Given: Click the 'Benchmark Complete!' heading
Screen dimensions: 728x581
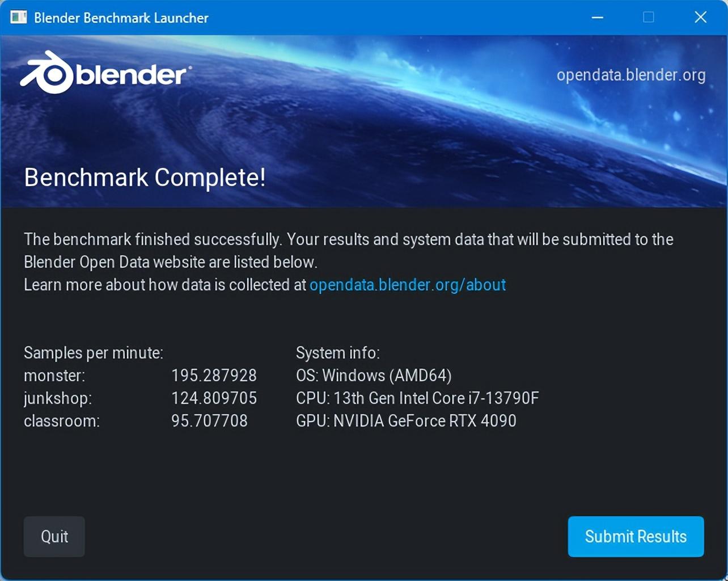Looking at the screenshot, I should tap(145, 178).
